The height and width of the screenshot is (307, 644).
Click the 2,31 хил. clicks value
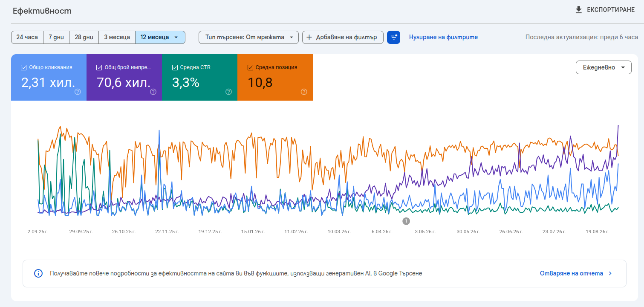coord(48,82)
